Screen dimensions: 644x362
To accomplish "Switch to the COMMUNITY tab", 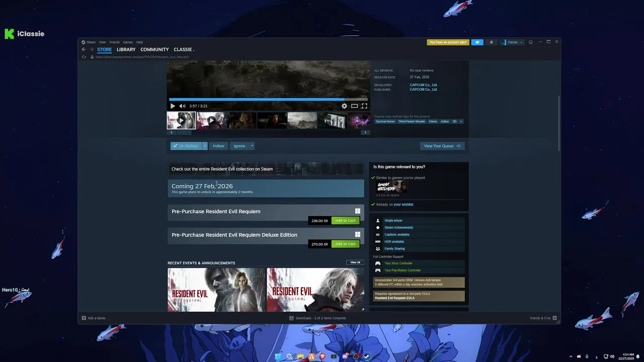I will pyautogui.click(x=154, y=50).
